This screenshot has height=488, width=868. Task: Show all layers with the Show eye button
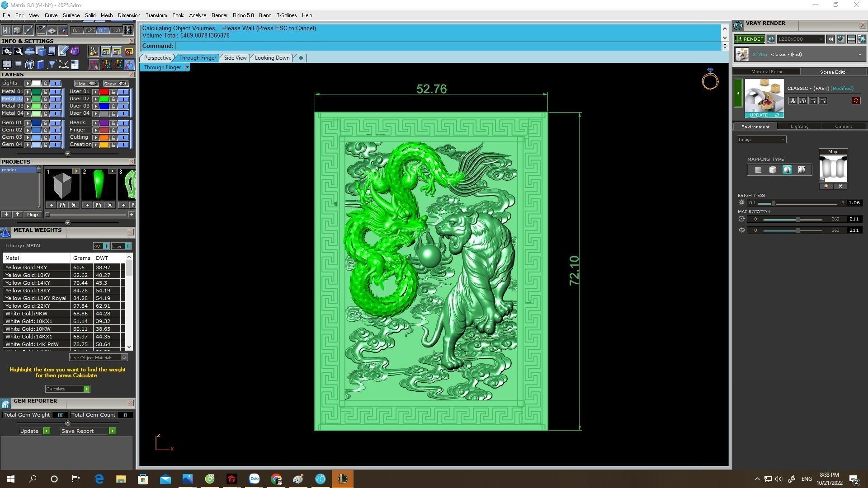115,84
